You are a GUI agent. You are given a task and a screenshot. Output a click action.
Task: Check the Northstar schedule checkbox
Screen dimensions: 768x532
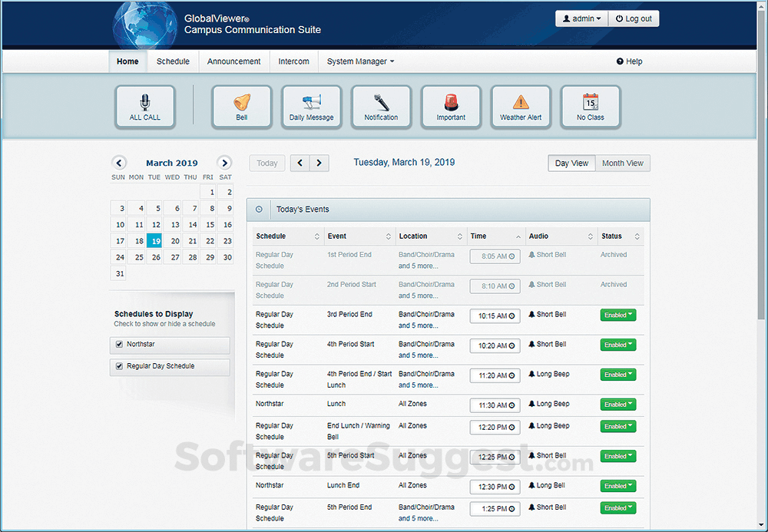pyautogui.click(x=119, y=345)
